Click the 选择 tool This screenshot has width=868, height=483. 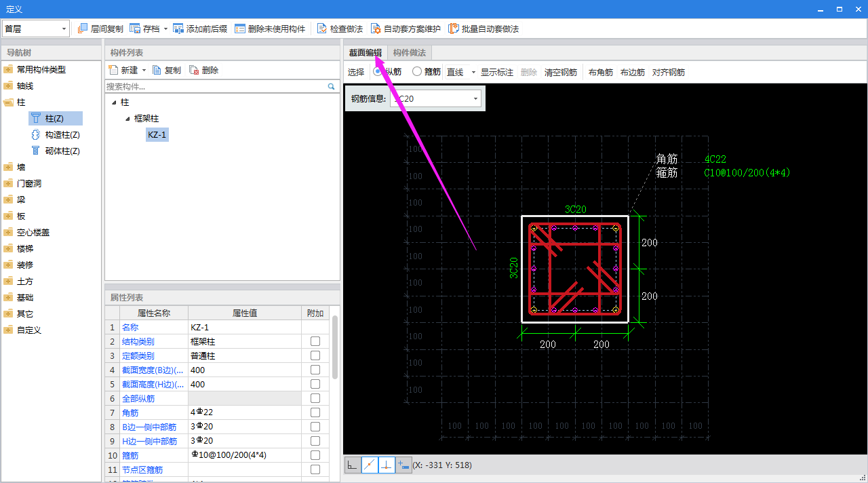(356, 72)
